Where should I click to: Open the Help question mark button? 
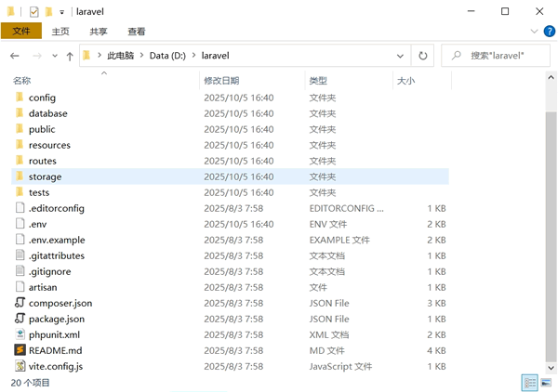(547, 31)
